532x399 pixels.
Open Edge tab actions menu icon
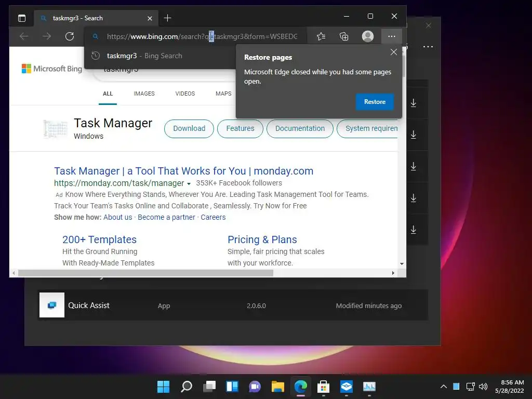[22, 18]
